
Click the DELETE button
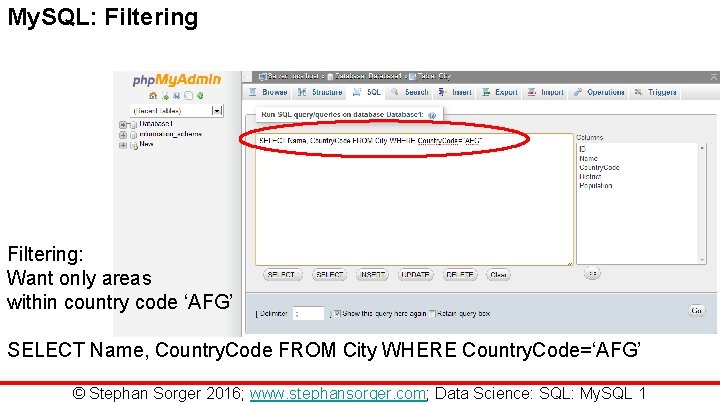coord(460,275)
